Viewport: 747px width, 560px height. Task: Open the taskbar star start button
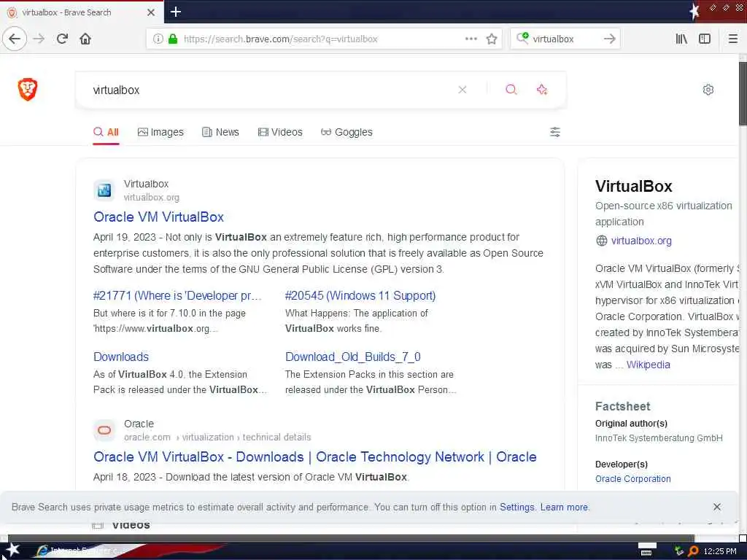click(12, 551)
